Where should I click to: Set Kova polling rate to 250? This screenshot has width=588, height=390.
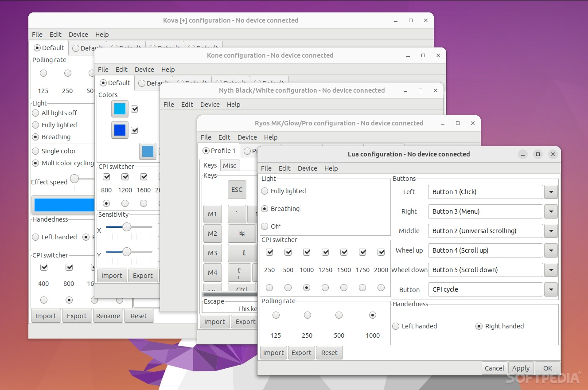(x=68, y=73)
